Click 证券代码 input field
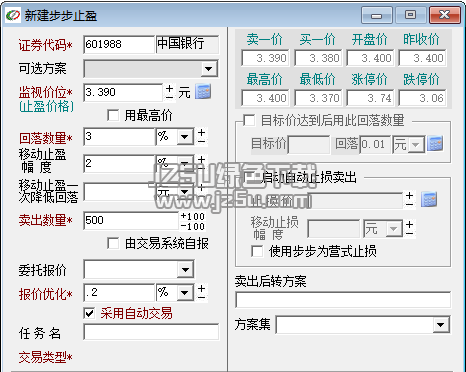The height and width of the screenshot is (372, 466). click(x=119, y=44)
